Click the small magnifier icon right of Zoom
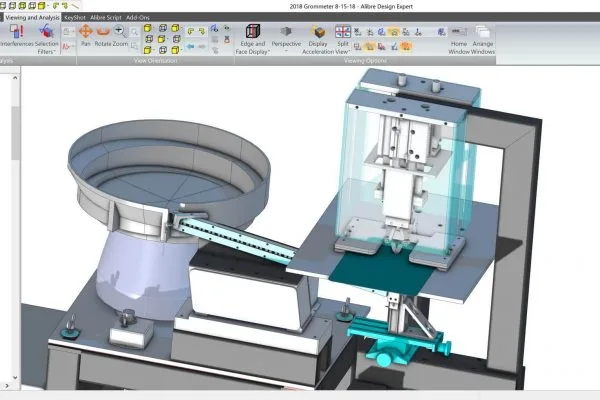Image resolution: width=600 pixels, height=400 pixels. pos(134,33)
